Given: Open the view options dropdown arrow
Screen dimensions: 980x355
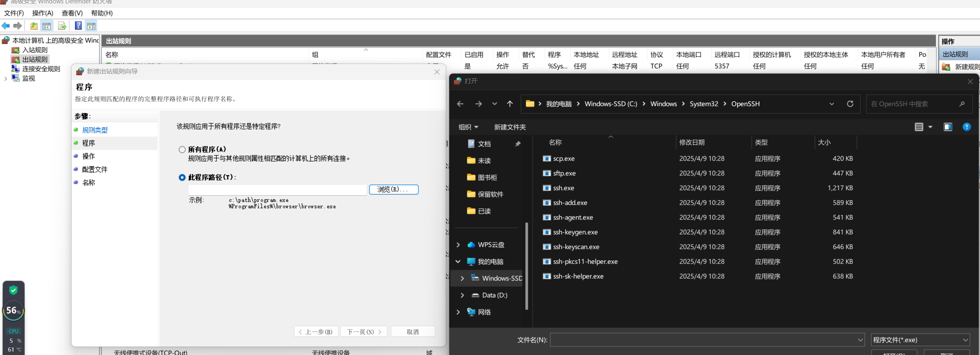Looking at the screenshot, I should click(930, 127).
